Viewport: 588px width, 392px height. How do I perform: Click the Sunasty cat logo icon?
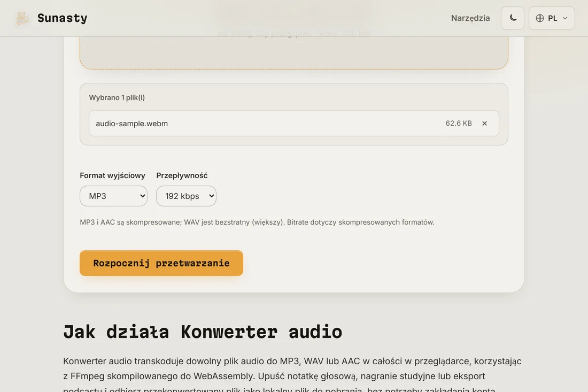(x=22, y=18)
